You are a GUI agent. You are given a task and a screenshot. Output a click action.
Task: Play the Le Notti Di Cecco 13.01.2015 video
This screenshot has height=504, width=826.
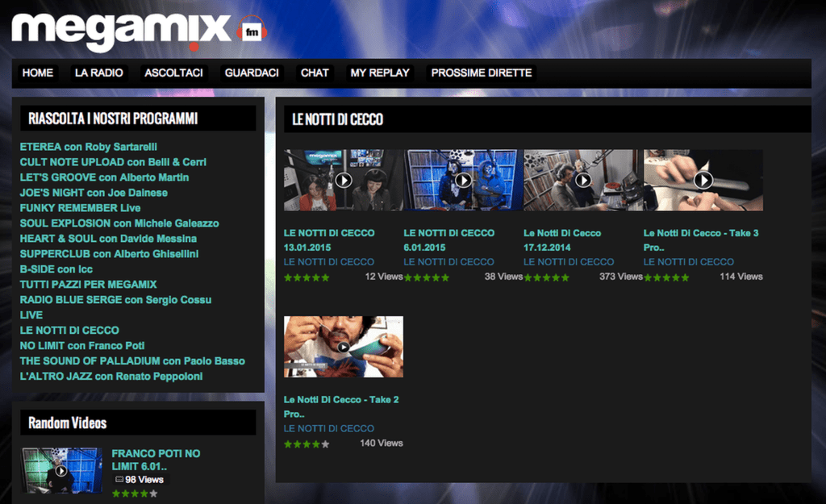click(x=344, y=180)
